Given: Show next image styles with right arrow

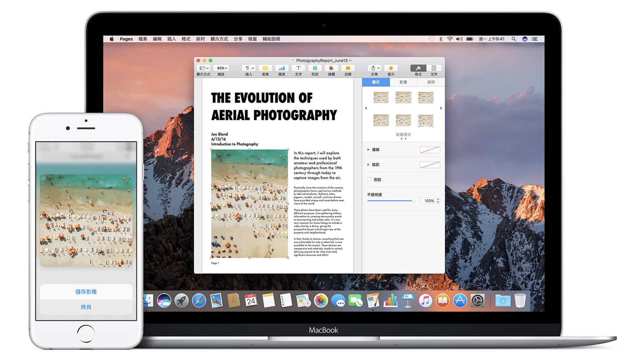Looking at the screenshot, I should 441,108.
